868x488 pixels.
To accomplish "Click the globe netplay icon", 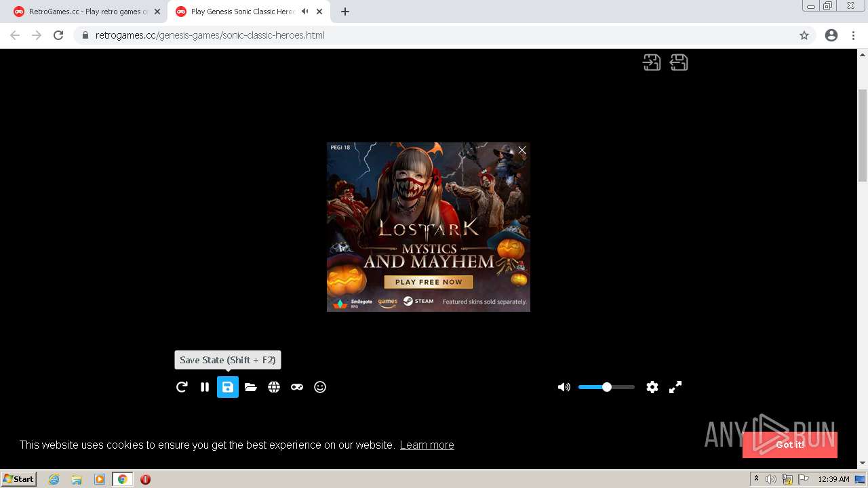I will (x=274, y=387).
